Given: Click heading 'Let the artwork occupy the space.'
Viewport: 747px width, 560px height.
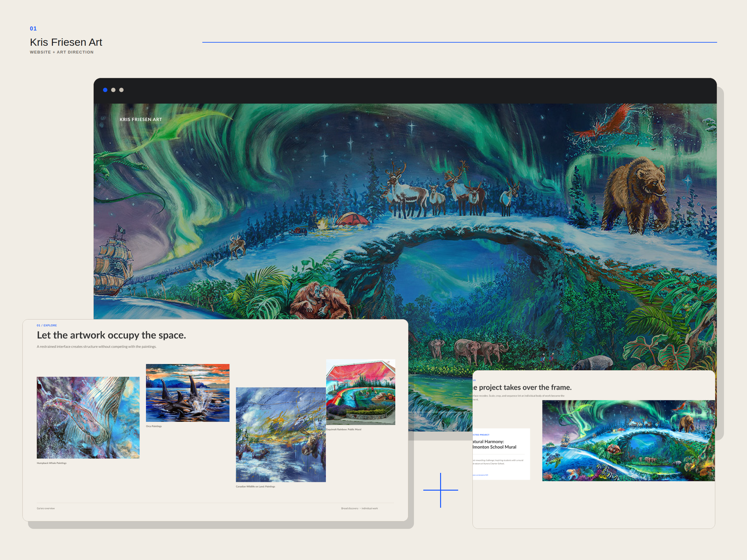Looking at the screenshot, I should (111, 335).
